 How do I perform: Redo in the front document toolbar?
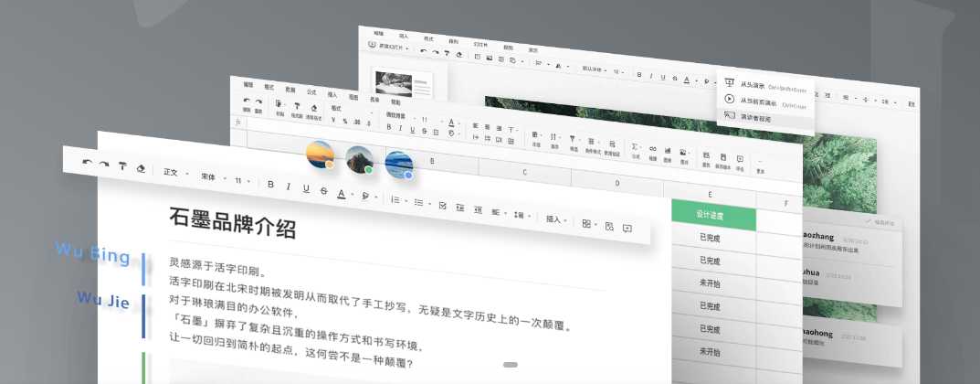point(104,165)
